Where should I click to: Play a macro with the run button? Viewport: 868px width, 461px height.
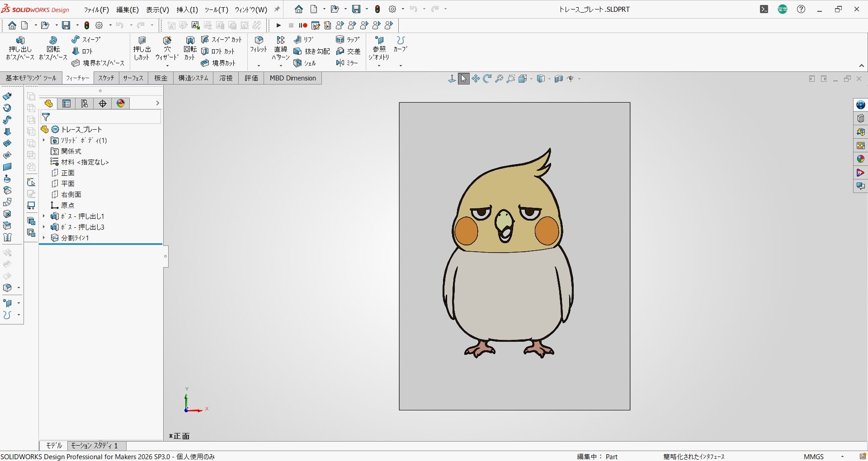[278, 25]
